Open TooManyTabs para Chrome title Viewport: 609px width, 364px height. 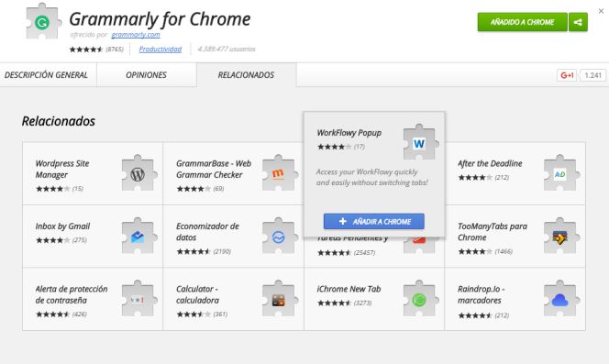pos(493,232)
